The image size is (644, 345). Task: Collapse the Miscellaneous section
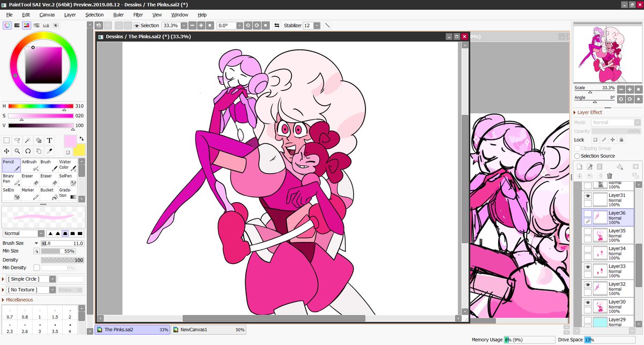pos(19,300)
